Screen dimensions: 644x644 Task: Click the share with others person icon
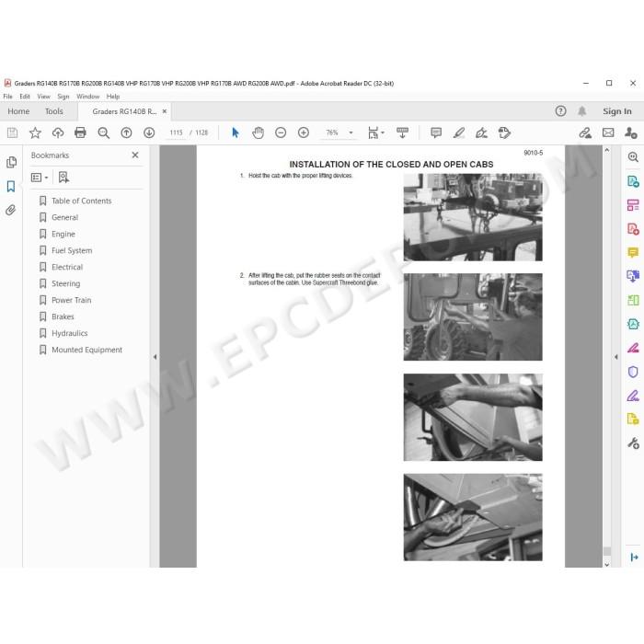(x=631, y=132)
